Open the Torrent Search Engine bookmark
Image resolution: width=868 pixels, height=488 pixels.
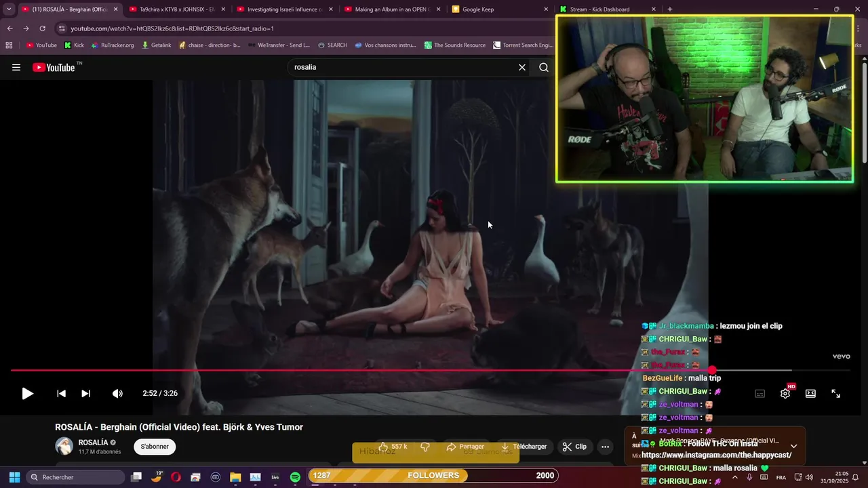524,45
